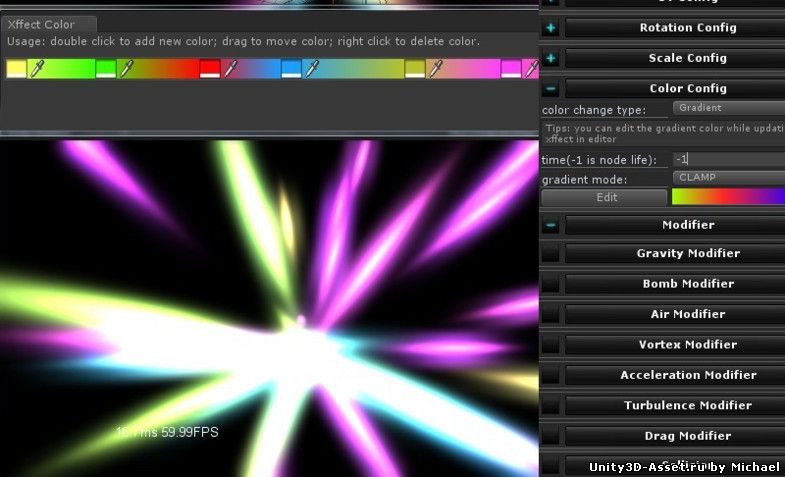Image resolution: width=785 pixels, height=477 pixels.
Task: Click the eyedropper beside the red color key
Action: click(x=230, y=69)
